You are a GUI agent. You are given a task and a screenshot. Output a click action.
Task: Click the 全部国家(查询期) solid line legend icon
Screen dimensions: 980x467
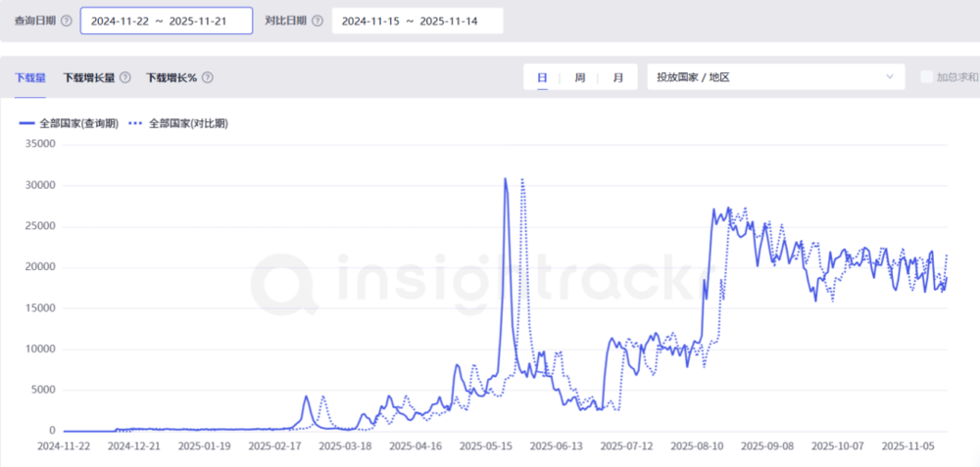point(26,123)
